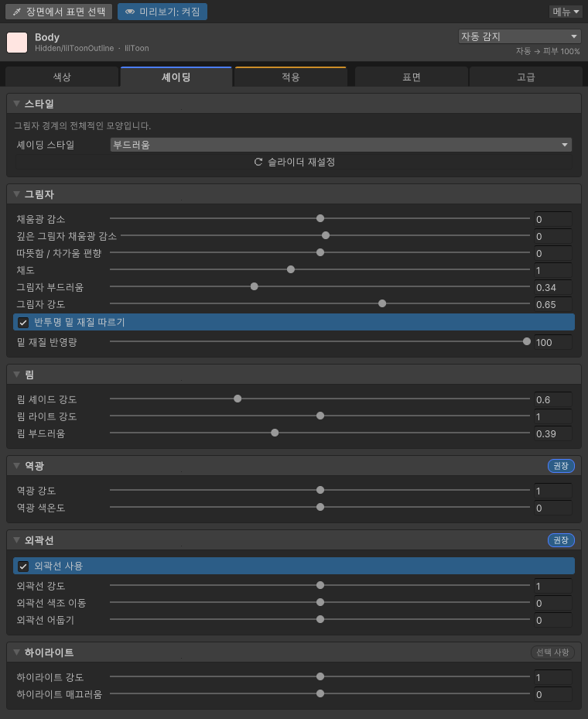Viewport: 588px width, 719px height.
Task: Click the 역광 강도 slider handle
Action: pyautogui.click(x=320, y=490)
